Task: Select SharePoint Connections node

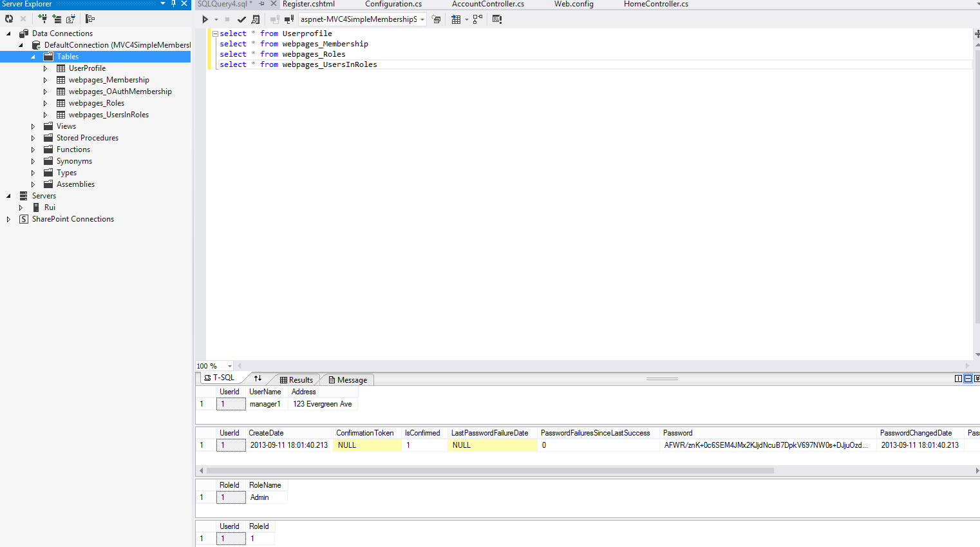Action: click(73, 219)
